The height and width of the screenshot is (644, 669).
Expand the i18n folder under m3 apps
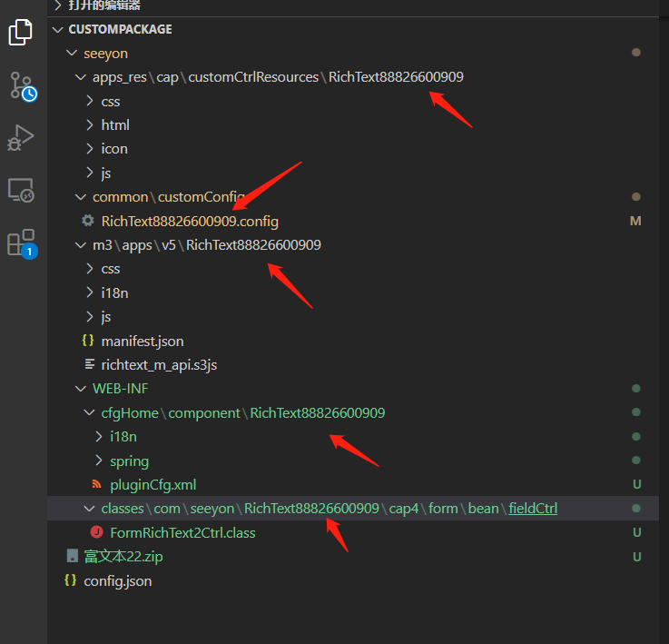pyautogui.click(x=114, y=292)
